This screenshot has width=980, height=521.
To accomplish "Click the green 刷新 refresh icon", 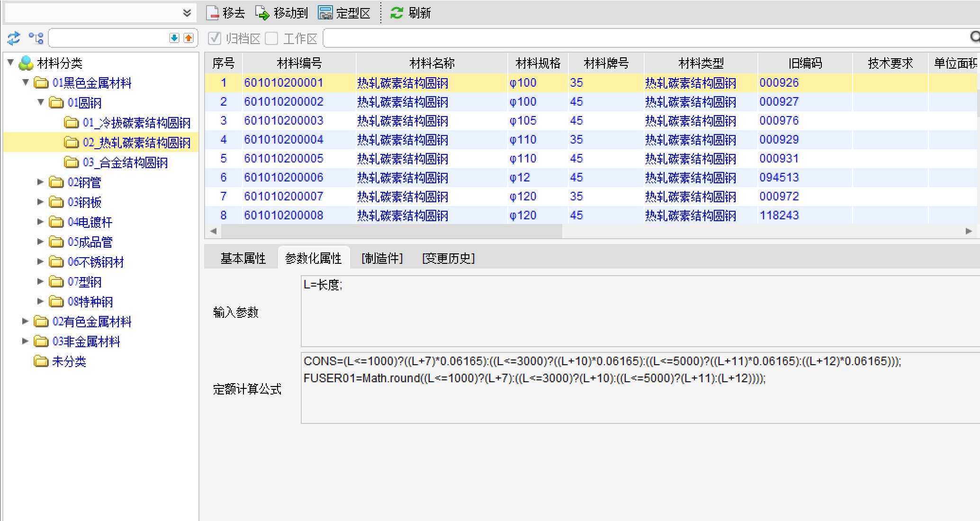I will pos(396,13).
